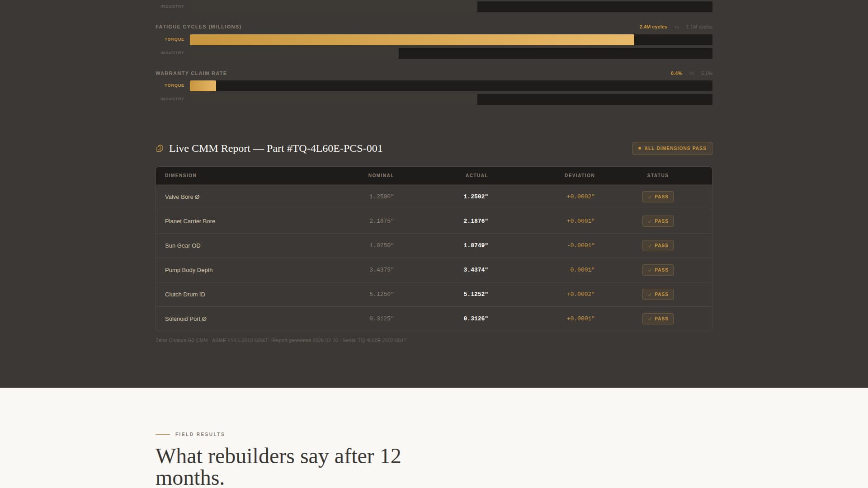868x488 pixels.
Task: Click the Zeiss Contura report serial footnote
Action: pos(280,340)
